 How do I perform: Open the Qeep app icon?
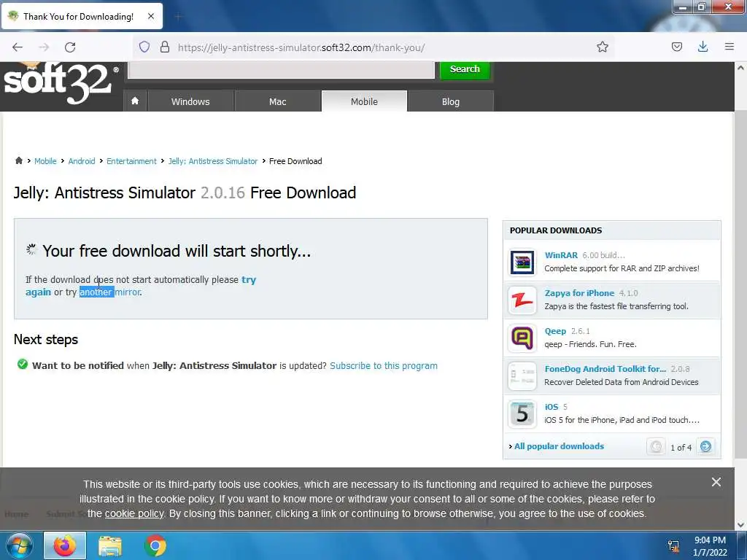click(522, 338)
